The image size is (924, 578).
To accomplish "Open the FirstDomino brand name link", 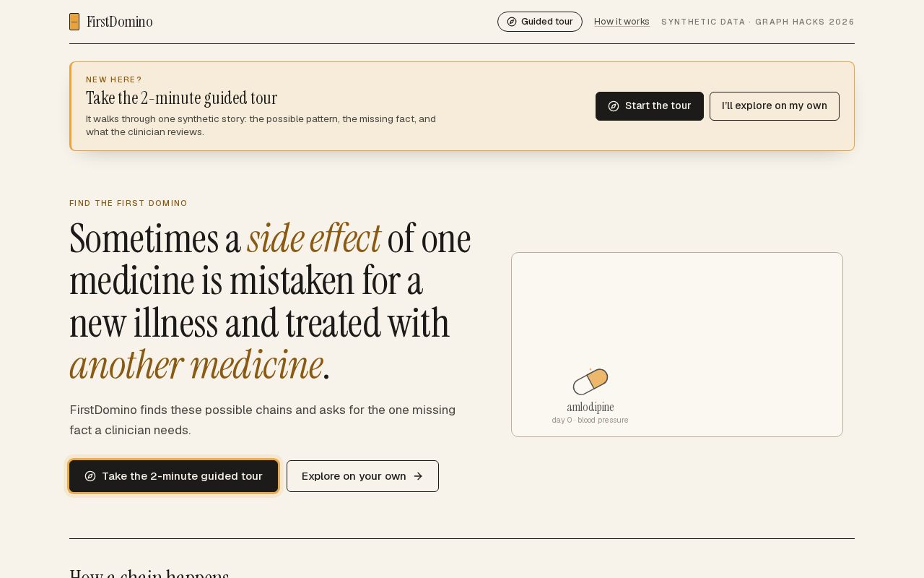I will click(120, 22).
